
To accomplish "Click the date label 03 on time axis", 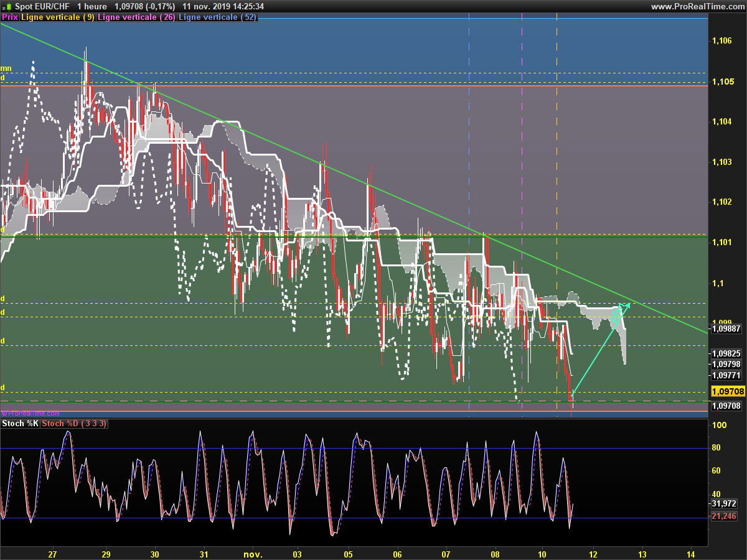I will [x=297, y=554].
